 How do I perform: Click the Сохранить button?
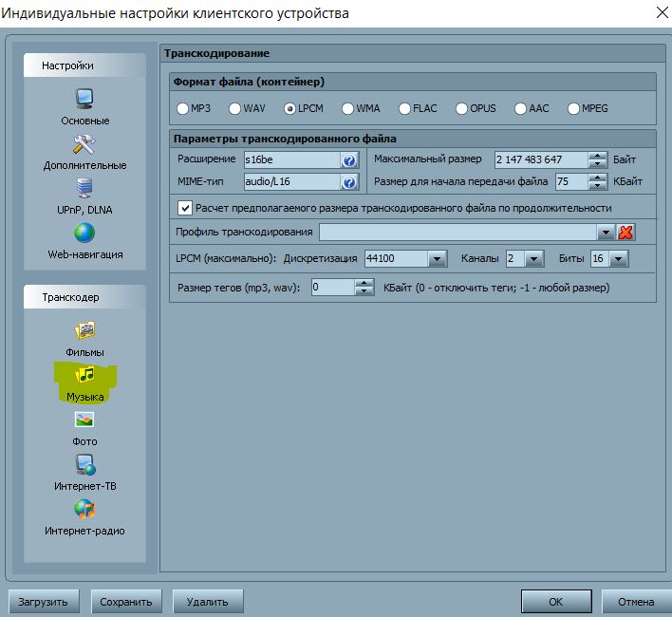126,601
